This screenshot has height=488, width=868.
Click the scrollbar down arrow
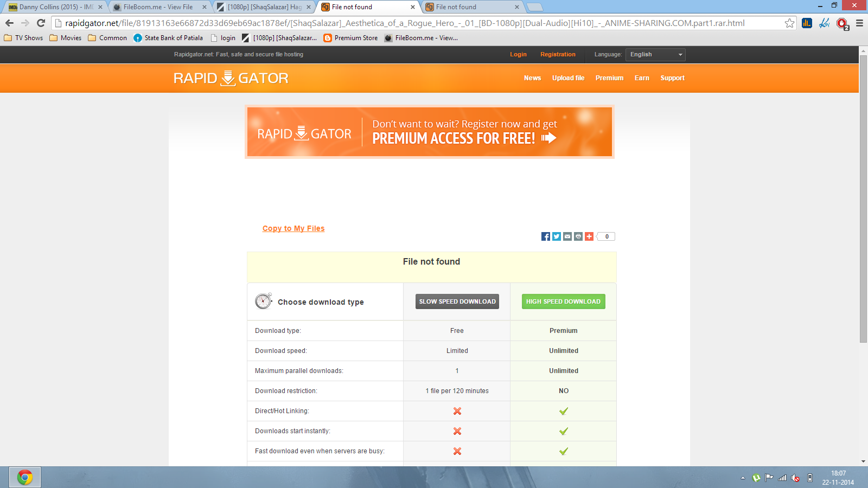[x=863, y=461]
